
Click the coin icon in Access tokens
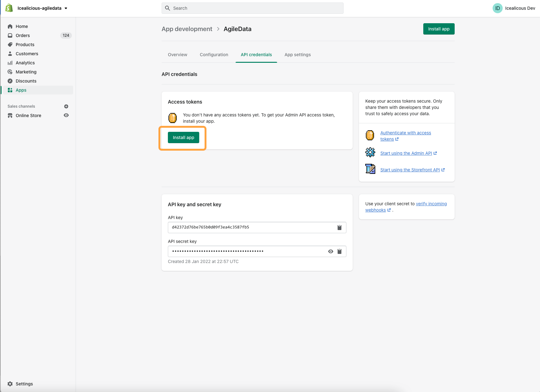(173, 118)
